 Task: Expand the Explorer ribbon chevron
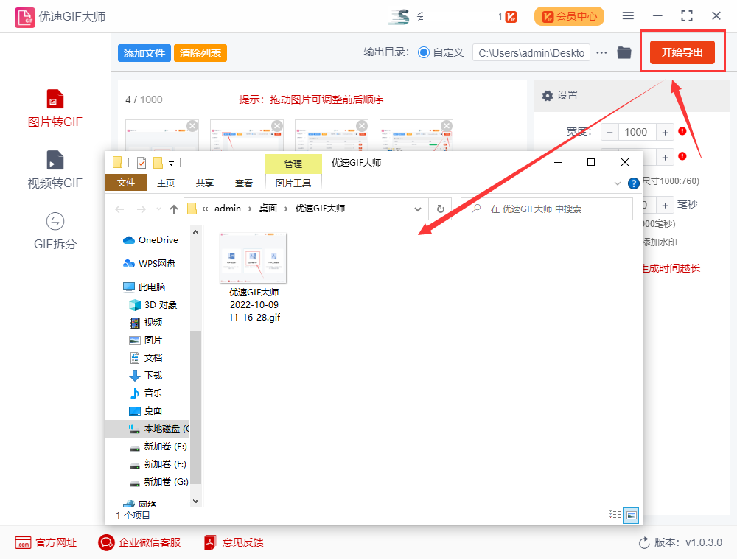[617, 183]
